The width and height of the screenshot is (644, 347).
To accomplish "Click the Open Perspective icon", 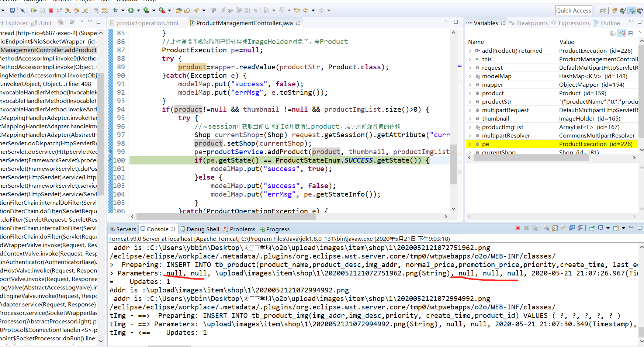I will 603,11.
